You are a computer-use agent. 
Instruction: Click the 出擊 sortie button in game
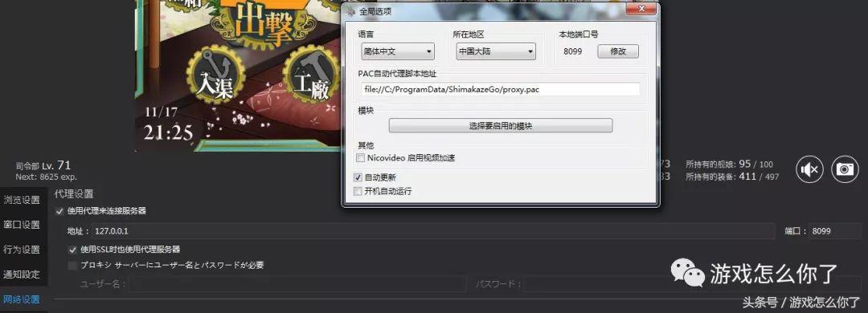(263, 25)
